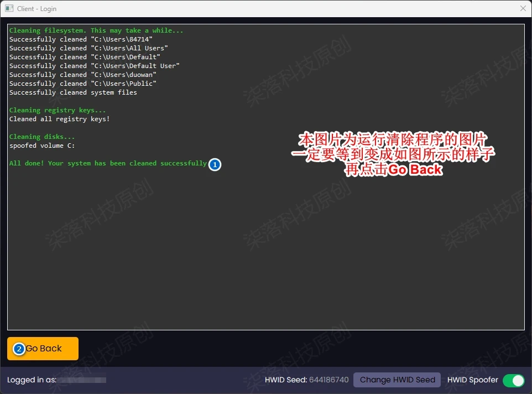
Task: Select the line cleaning "C:\Users\Default User"
Action: [x=95, y=66]
